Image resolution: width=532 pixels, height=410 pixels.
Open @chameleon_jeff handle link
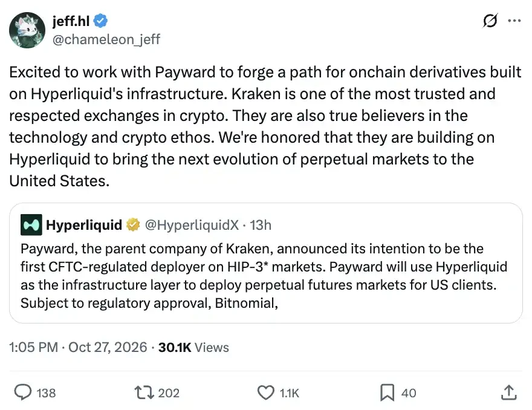pyautogui.click(x=106, y=39)
